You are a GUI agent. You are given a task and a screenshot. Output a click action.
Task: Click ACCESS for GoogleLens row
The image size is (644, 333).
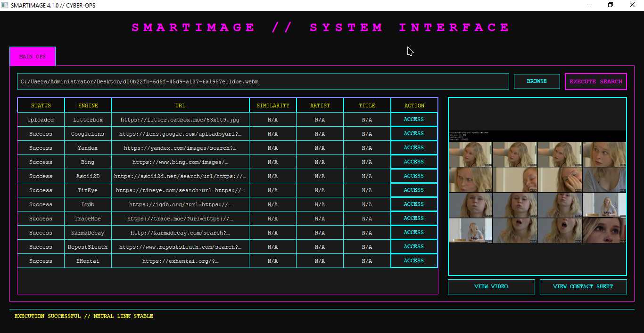point(414,134)
